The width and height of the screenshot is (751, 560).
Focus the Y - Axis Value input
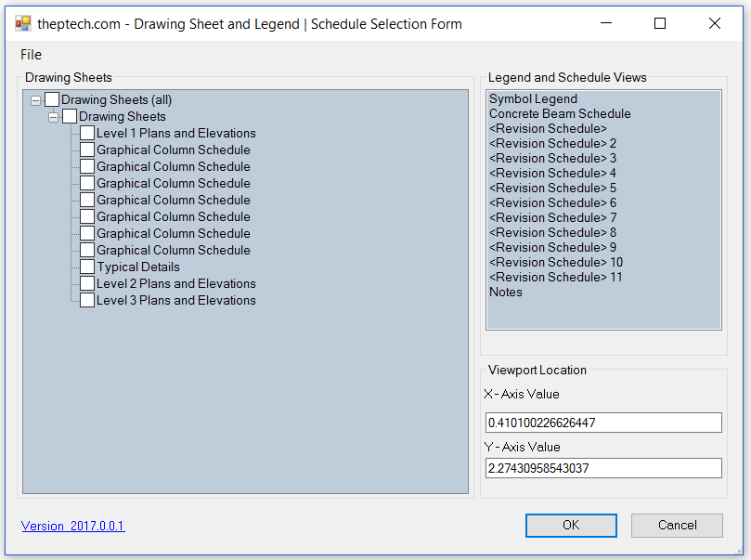point(603,468)
